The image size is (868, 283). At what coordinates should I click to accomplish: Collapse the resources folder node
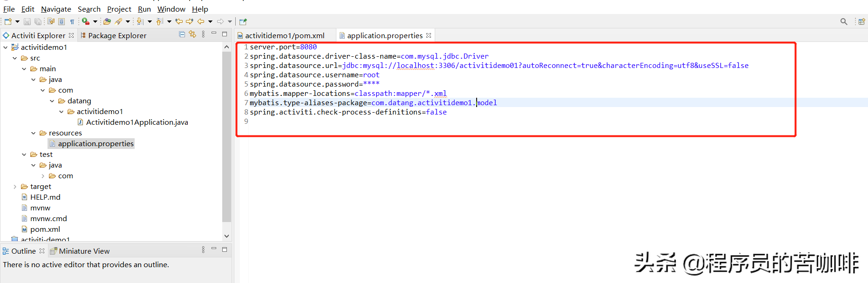[34, 133]
